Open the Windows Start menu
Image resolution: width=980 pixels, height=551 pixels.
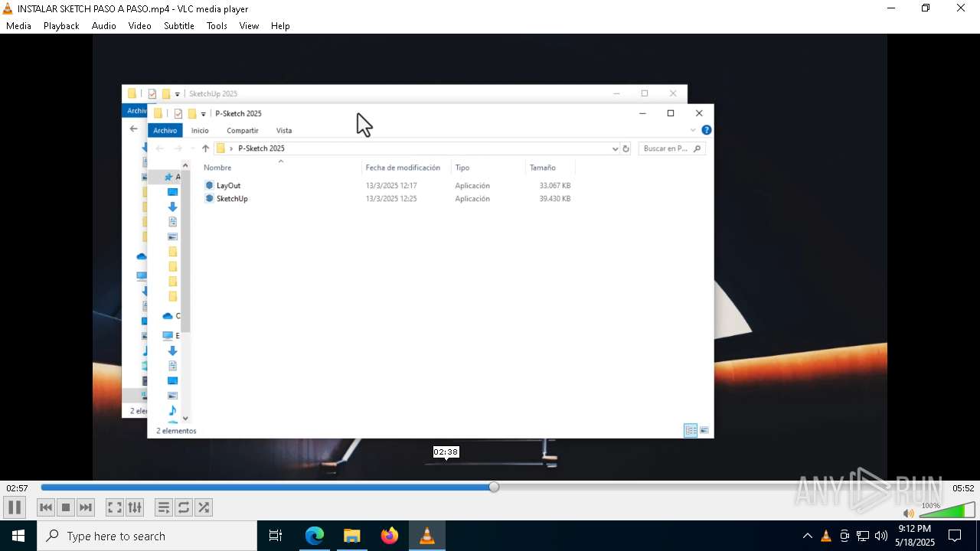click(18, 536)
